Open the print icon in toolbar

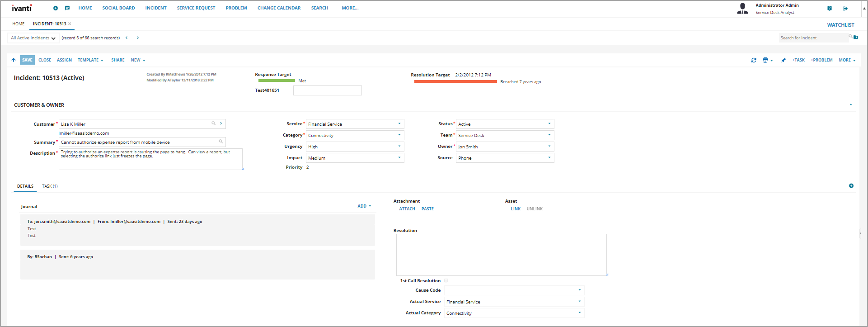765,60
